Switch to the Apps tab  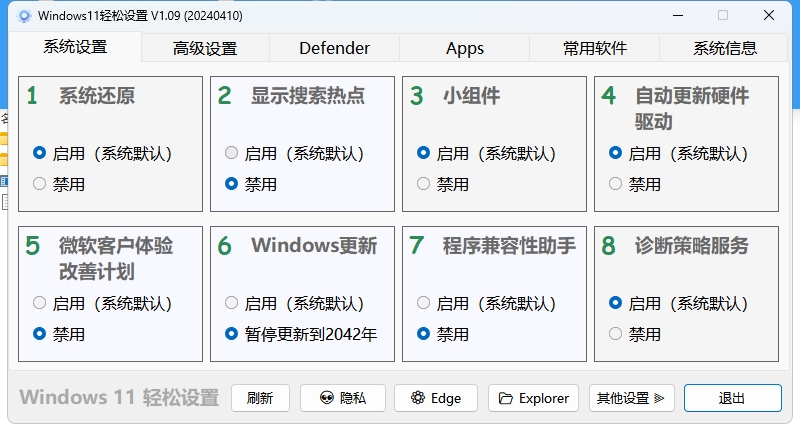coord(464,48)
